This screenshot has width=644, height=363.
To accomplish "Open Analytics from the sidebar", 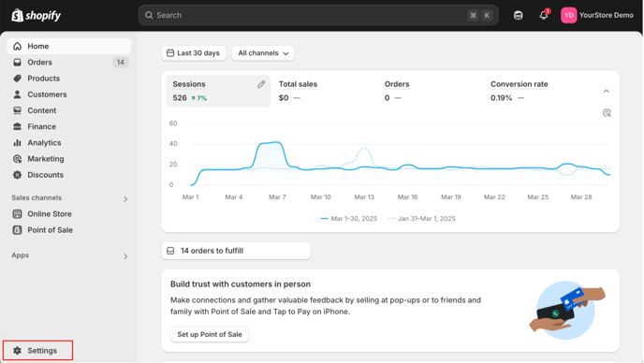I will point(69,142).
